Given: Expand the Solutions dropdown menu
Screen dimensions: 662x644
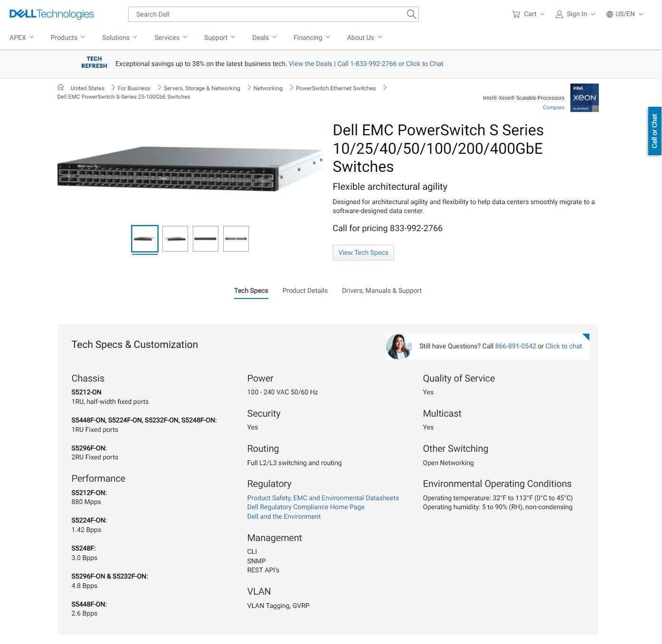Looking at the screenshot, I should (x=119, y=37).
